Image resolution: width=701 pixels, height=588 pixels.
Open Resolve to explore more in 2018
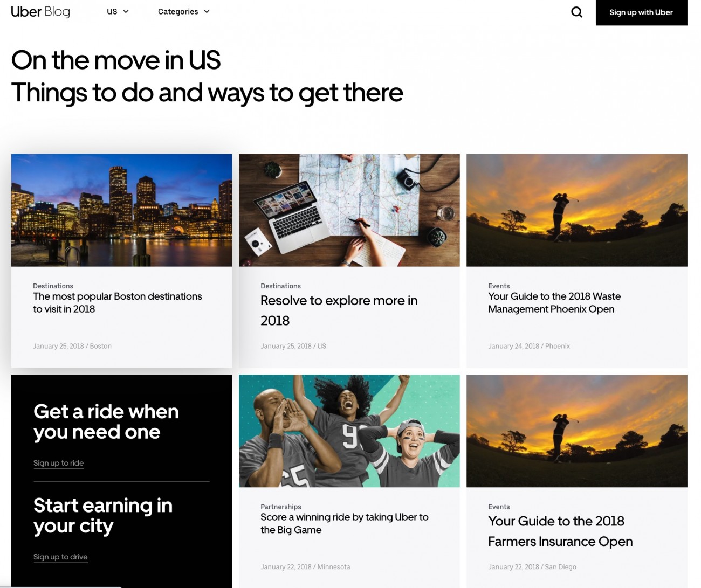coord(339,310)
